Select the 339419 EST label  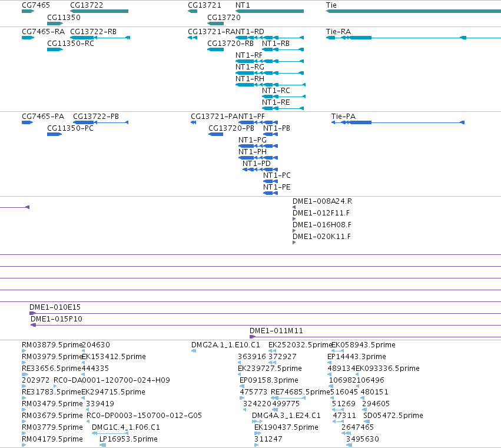pyautogui.click(x=100, y=404)
